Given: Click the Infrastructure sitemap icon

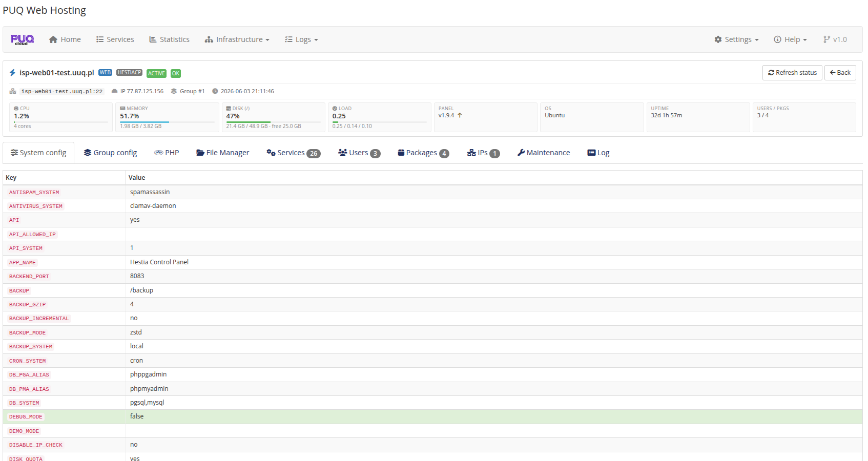Looking at the screenshot, I should [x=209, y=39].
